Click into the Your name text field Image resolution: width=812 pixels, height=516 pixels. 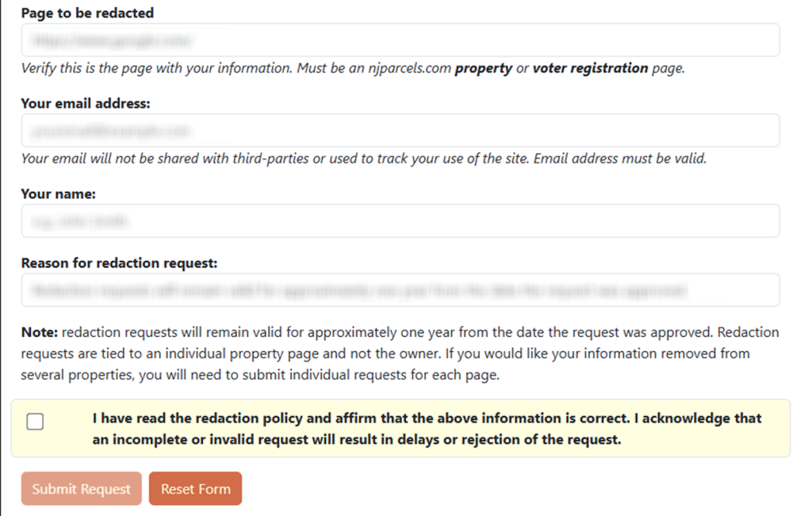pos(400,221)
